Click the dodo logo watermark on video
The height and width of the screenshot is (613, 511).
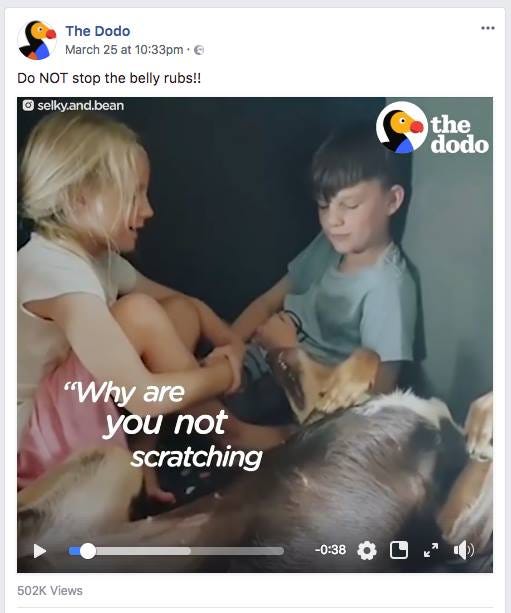click(432, 127)
